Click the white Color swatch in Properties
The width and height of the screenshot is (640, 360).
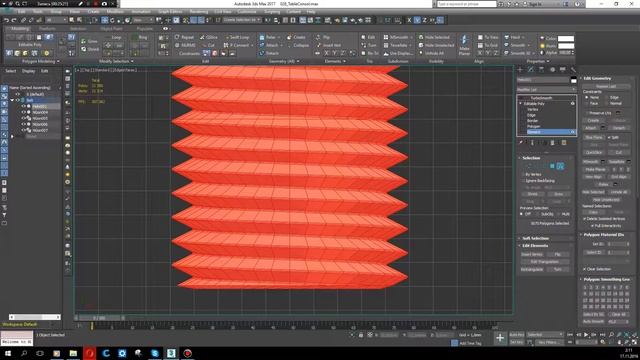(x=566, y=38)
